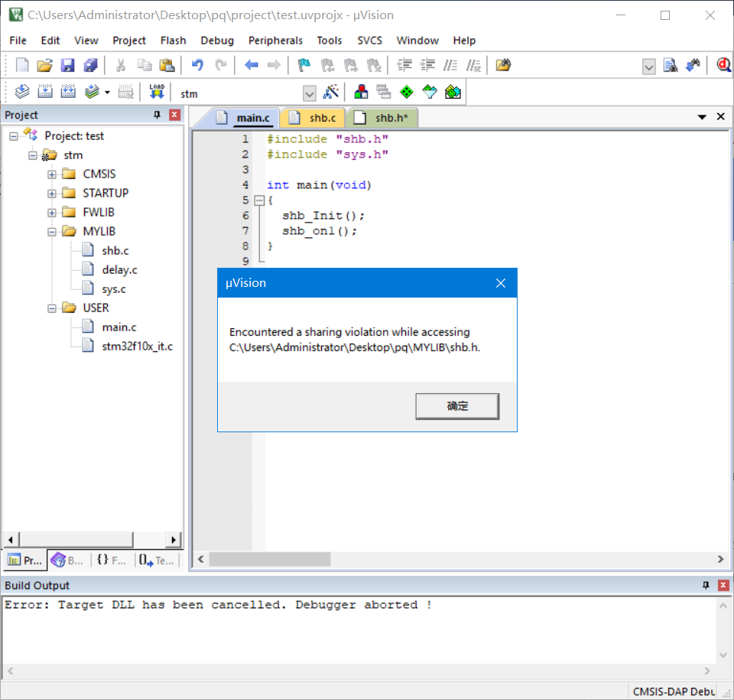This screenshot has width=734, height=700.
Task: Click the Open file toolbar icon
Action: [44, 65]
